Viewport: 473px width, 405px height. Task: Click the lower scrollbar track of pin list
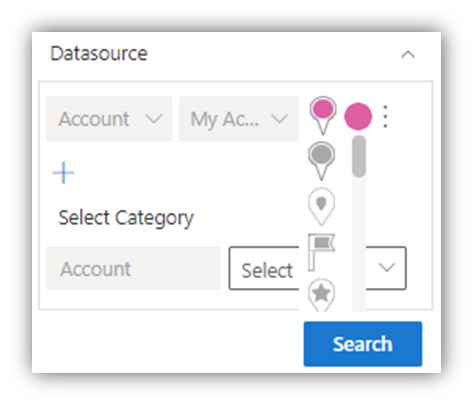359,244
